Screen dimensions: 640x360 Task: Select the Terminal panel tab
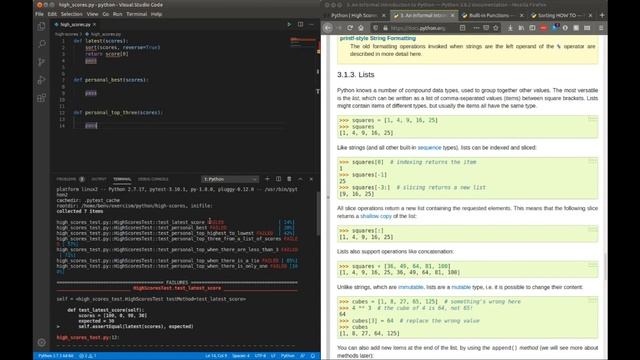coord(122,179)
